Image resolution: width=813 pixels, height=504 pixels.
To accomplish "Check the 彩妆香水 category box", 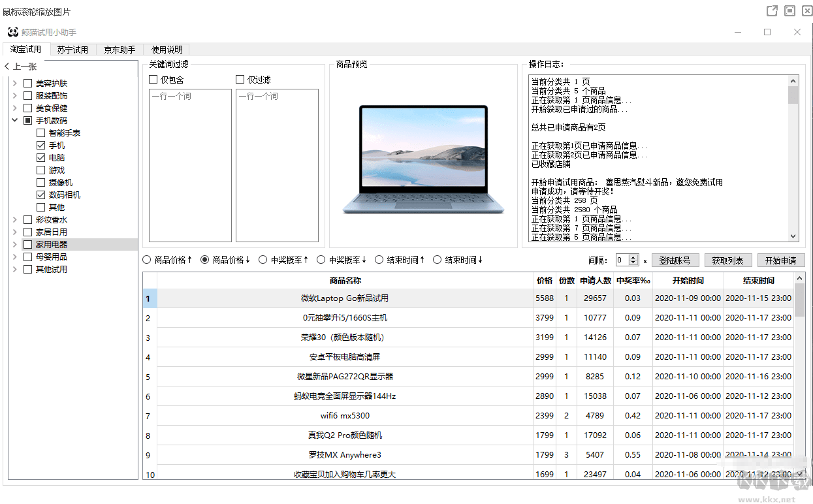I will (x=27, y=220).
